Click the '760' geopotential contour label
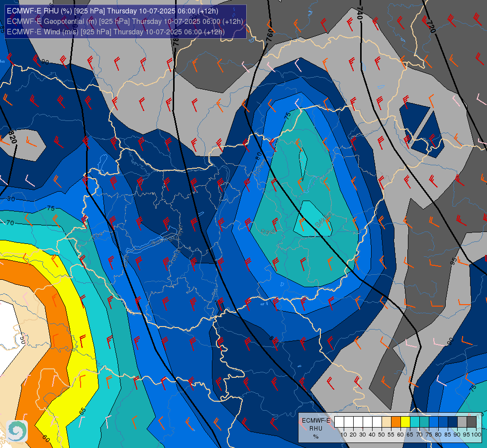This screenshot has width=487, height=448. coord(270,35)
